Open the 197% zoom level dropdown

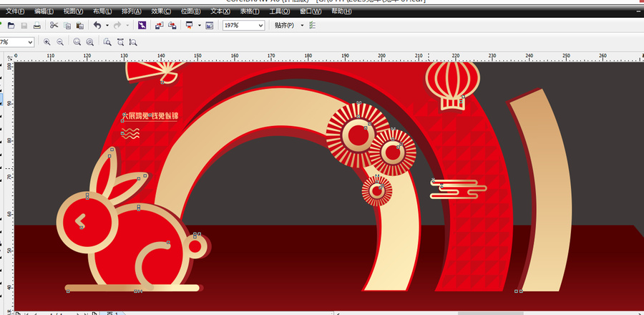pyautogui.click(x=260, y=26)
